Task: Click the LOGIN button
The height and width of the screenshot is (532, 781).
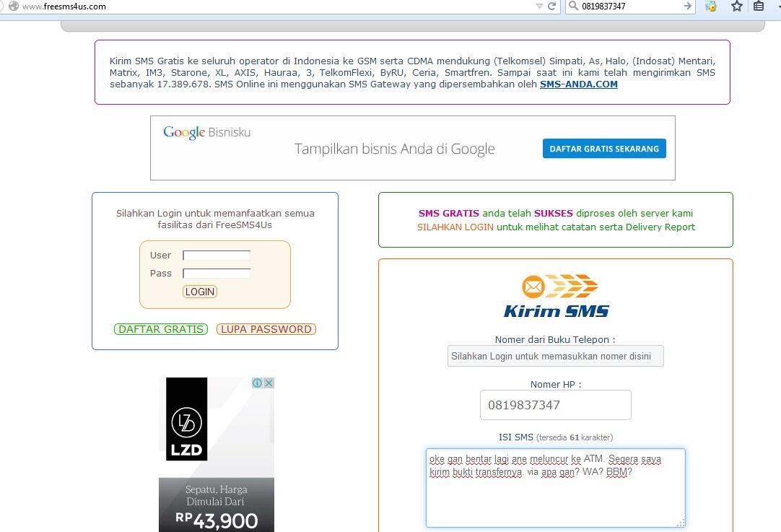Action: tap(200, 292)
